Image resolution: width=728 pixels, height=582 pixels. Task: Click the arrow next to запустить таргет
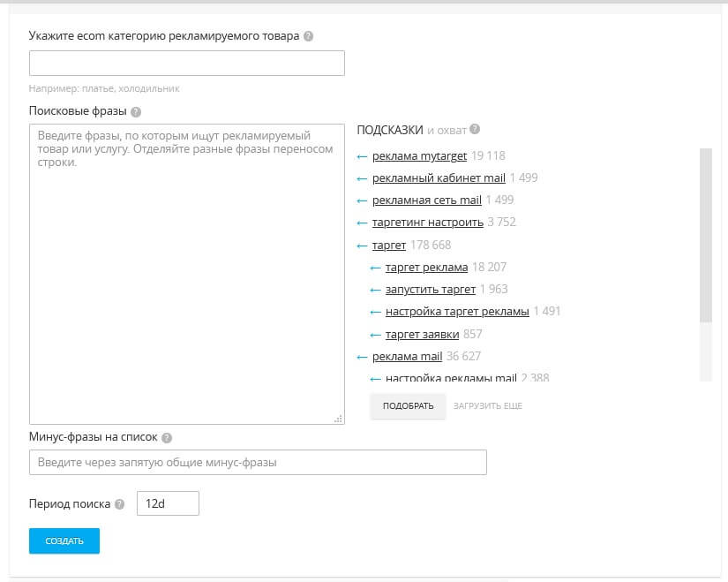(x=378, y=289)
